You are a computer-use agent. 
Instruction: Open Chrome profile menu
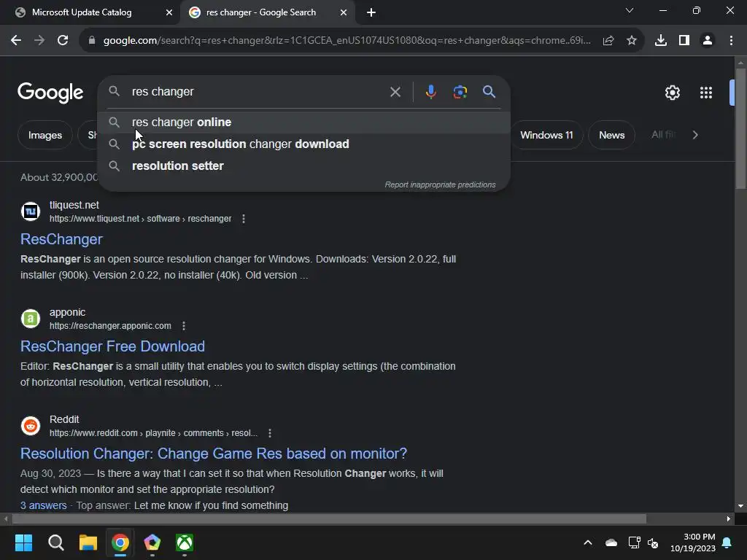(708, 41)
